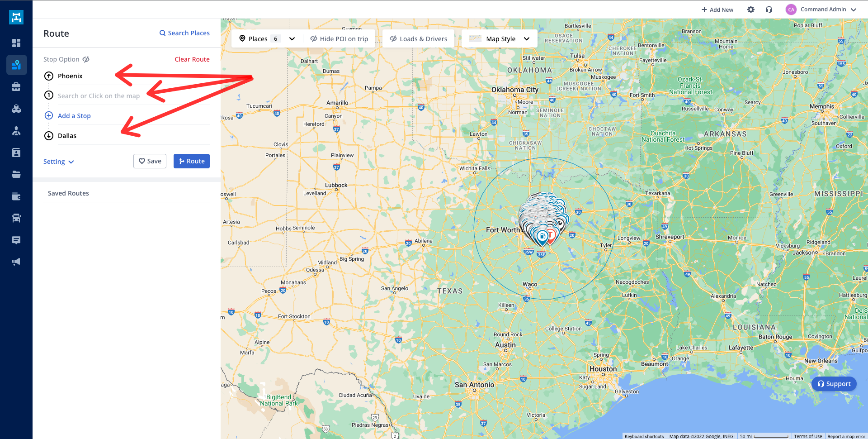Expand the Setting options
This screenshot has width=868, height=439.
coord(58,162)
